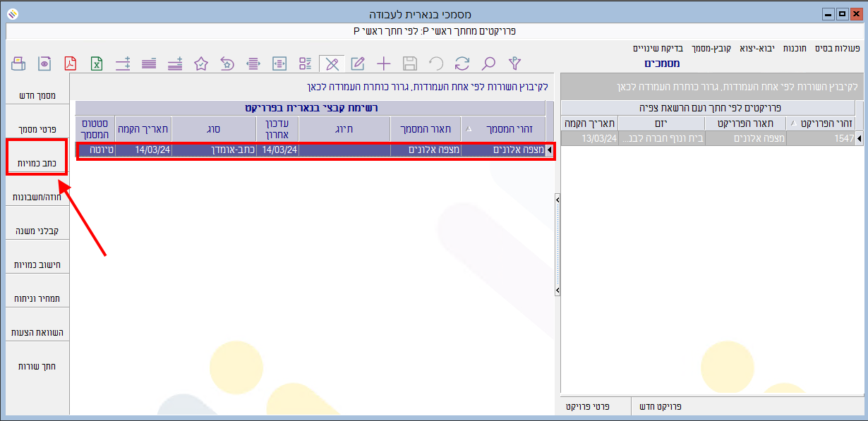Viewport: 868px width, 421px height.
Task: Sort by the תאור המסמך column header
Action: click(426, 130)
